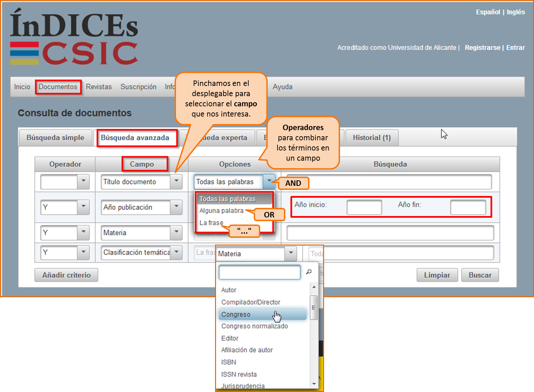Select Congreso in the field list

tap(236, 315)
